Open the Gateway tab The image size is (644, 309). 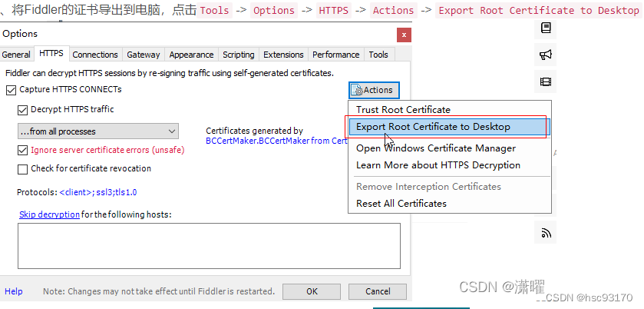click(x=144, y=55)
